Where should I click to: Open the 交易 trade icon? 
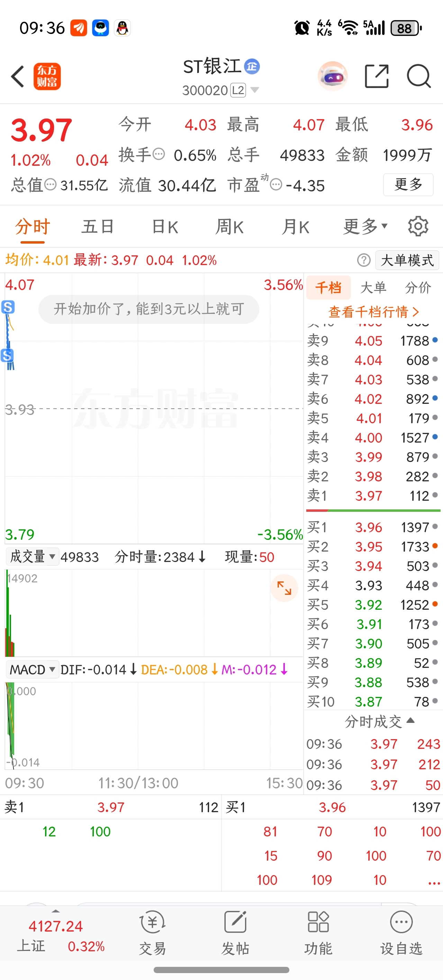[152, 933]
